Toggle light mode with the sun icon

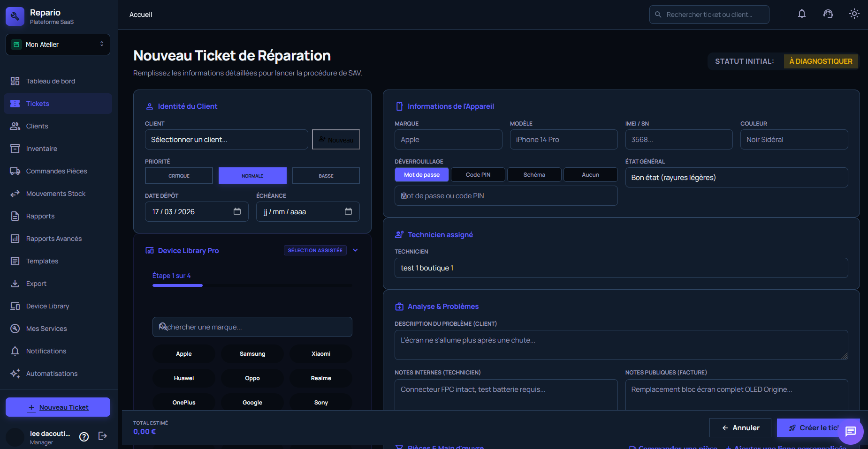pos(854,14)
